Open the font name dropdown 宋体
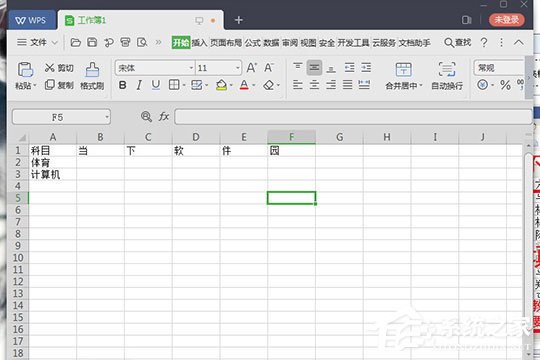 tap(191, 68)
